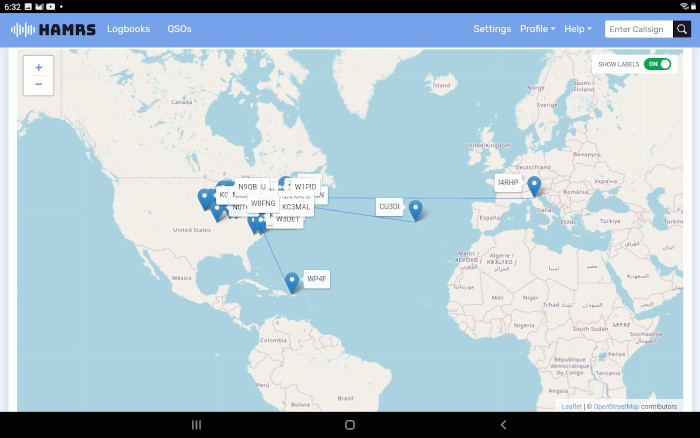
Task: Open the Logbooks page
Action: coord(128,29)
